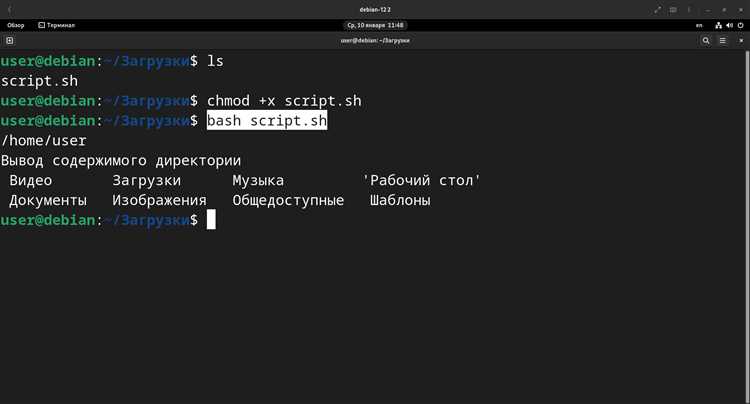Close the terminal window
Viewport: 750px width, 404px height.
[741, 41]
